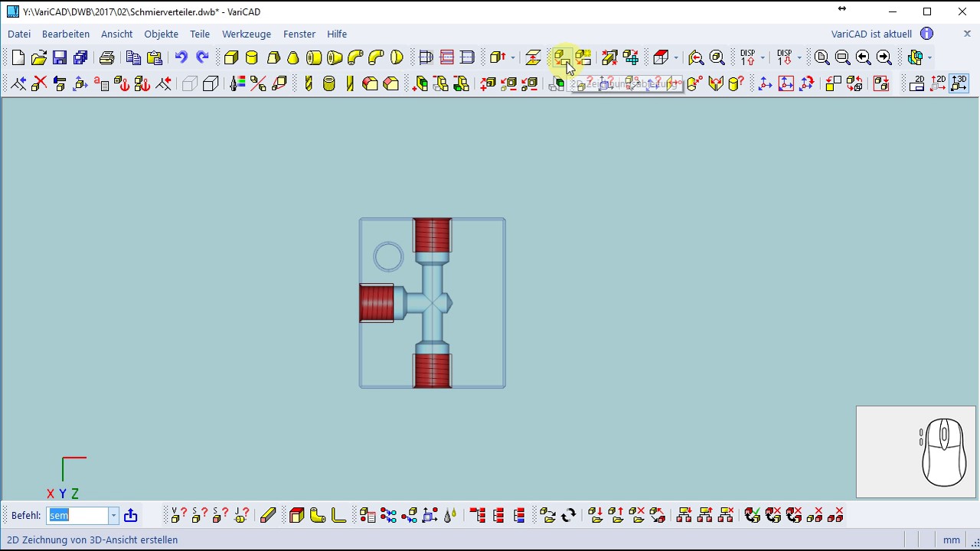The height and width of the screenshot is (551, 980).
Task: Click the DISP up arrow display icon
Action: point(748,57)
